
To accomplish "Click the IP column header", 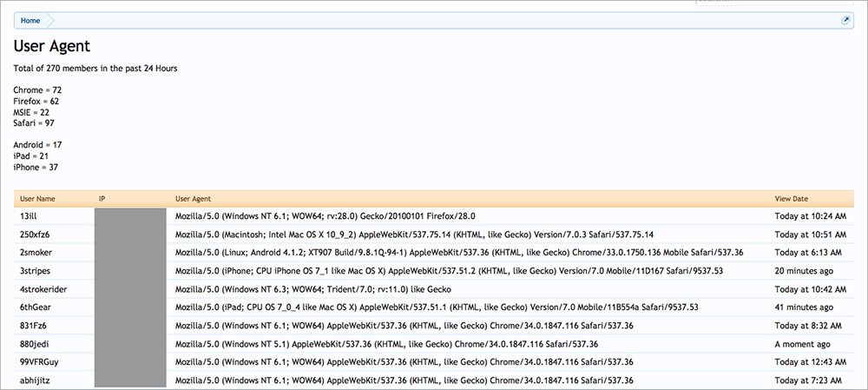I will coord(102,199).
